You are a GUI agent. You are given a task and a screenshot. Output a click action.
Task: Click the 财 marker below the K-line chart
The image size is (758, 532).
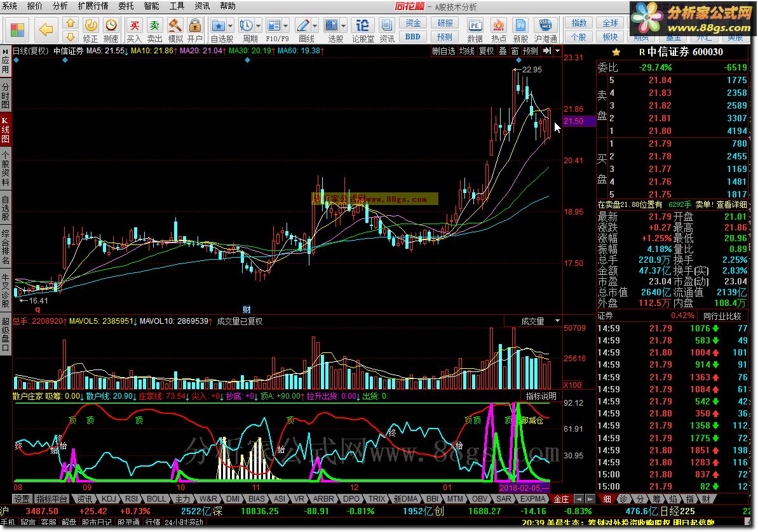tap(247, 309)
